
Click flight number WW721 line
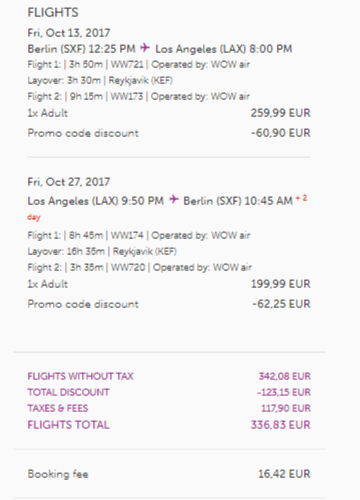[x=139, y=64]
